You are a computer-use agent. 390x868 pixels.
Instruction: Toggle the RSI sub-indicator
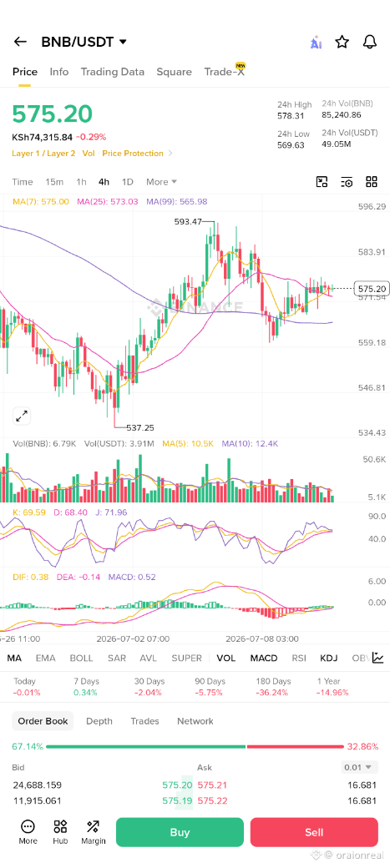299,659
